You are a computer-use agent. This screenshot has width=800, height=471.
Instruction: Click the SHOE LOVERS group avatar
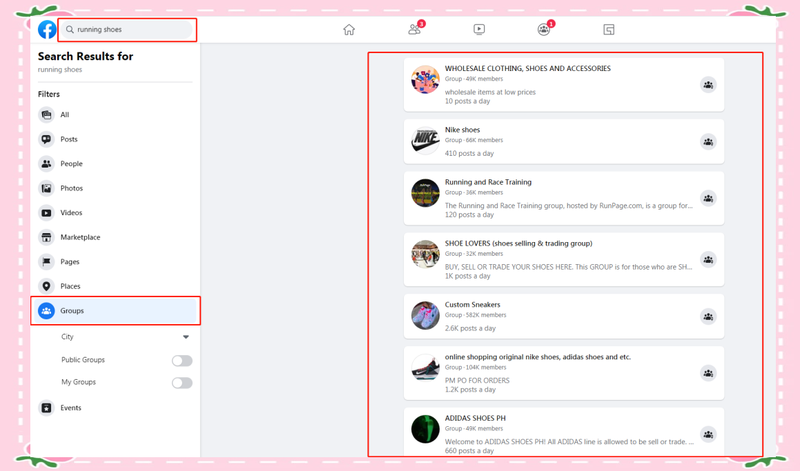(426, 254)
